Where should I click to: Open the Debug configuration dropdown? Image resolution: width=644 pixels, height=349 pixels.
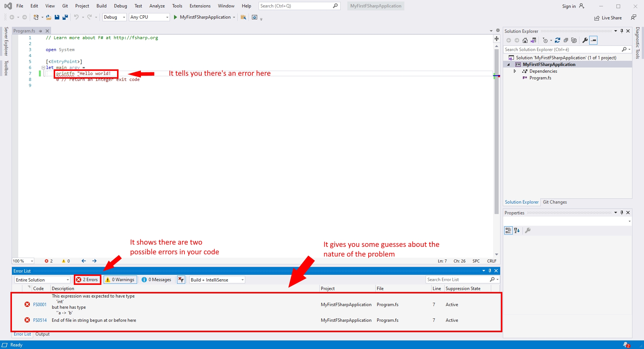[114, 17]
